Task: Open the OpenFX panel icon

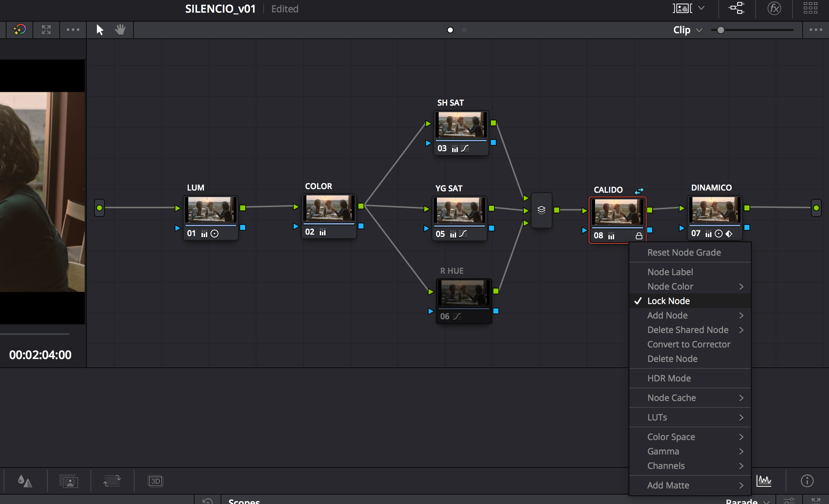Action: pyautogui.click(x=774, y=8)
